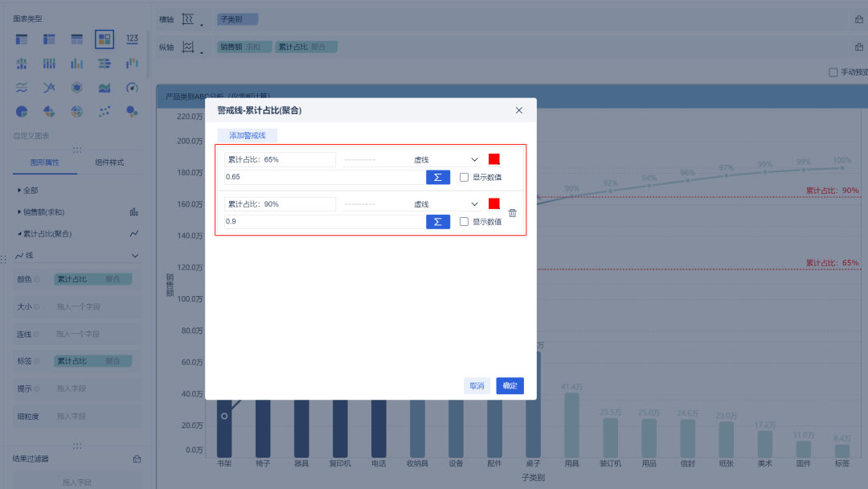
Task: Select the detail table chart type
Action: [77, 39]
